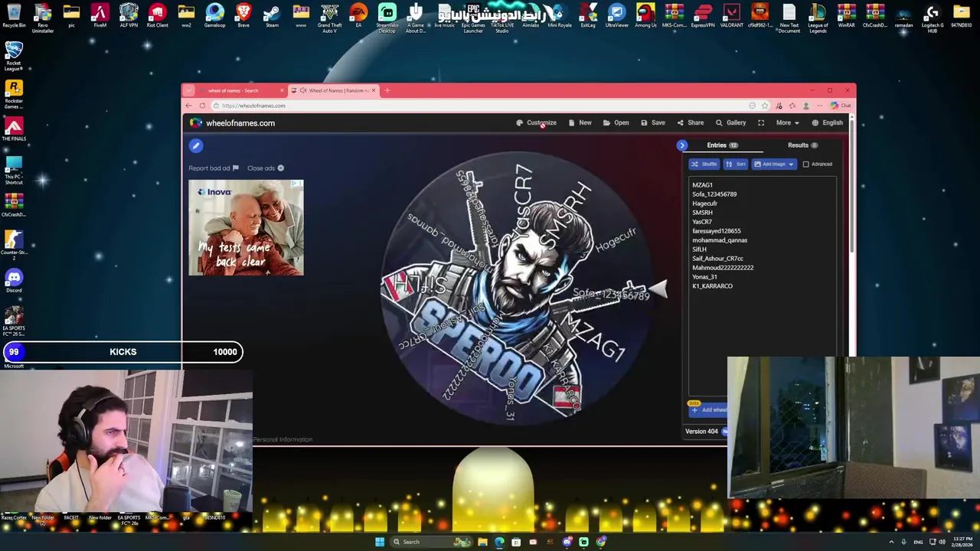The width and height of the screenshot is (980, 551).
Task: Open the Add image dropdown
Action: [773, 164]
